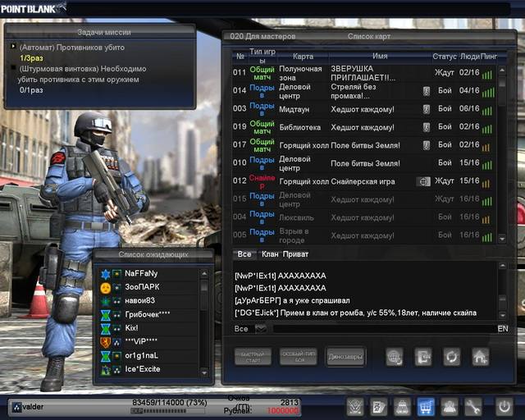Click the waiting list scrollbar thumb
The width and height of the screenshot is (525, 420).
[204, 286]
